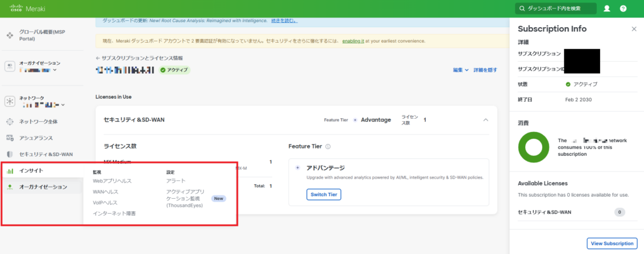
Task: Click the Cisco Meraki logo
Action: tap(27, 8)
